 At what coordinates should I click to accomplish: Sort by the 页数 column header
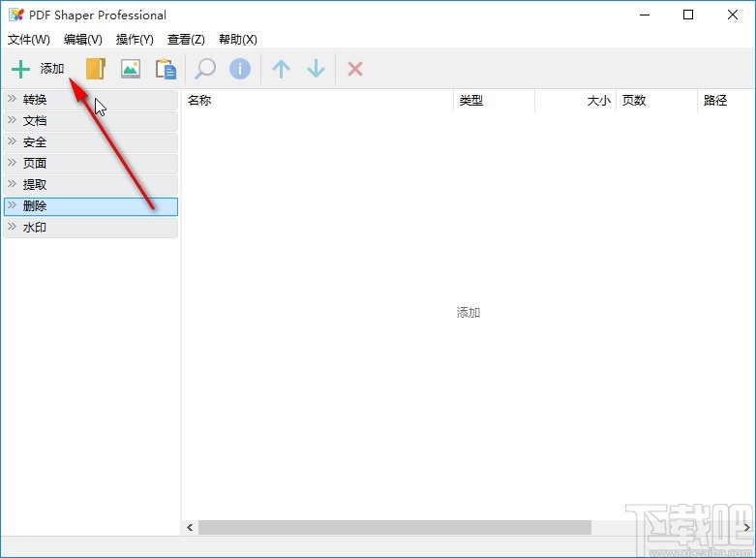pyautogui.click(x=656, y=101)
